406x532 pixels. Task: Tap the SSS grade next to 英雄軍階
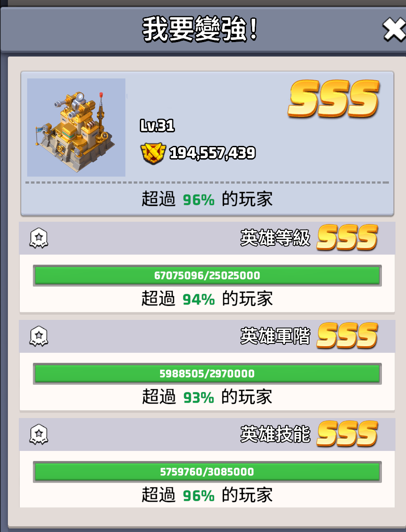pos(347,335)
